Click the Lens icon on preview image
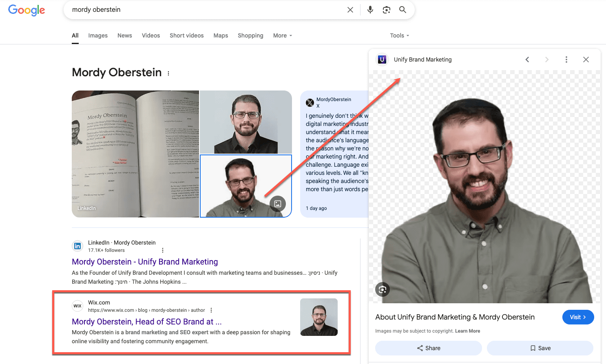 pos(383,289)
